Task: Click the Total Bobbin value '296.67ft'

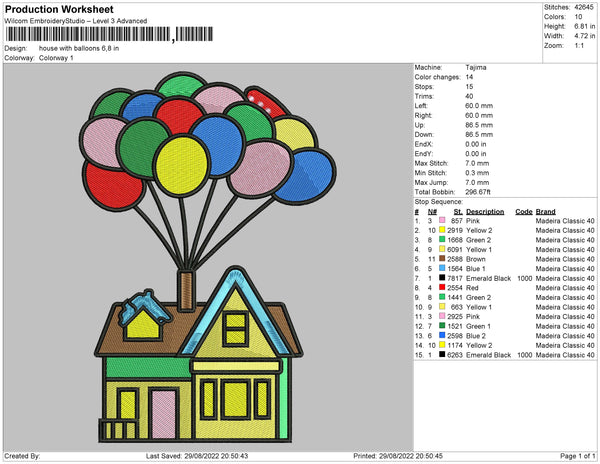Action: click(478, 192)
